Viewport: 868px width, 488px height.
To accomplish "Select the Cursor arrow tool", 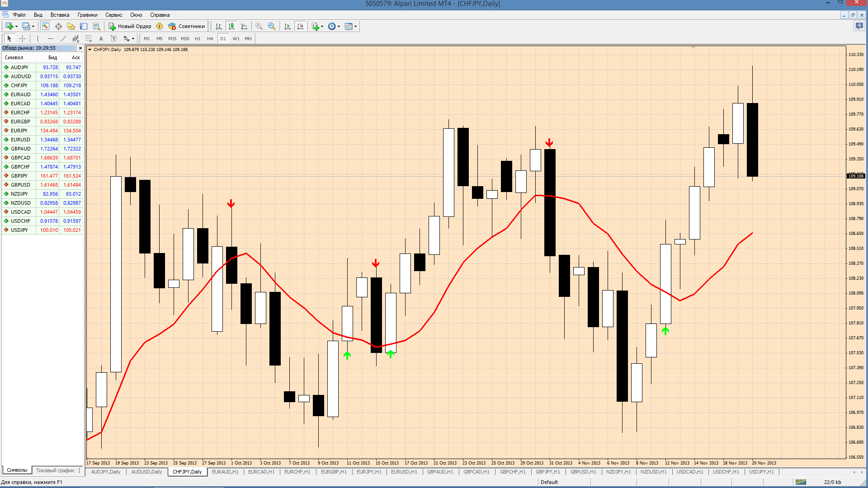I will pyautogui.click(x=9, y=38).
